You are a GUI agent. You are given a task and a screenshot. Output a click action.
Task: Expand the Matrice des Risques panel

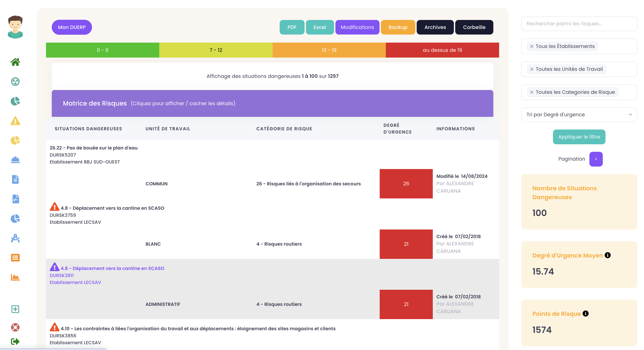(x=272, y=103)
